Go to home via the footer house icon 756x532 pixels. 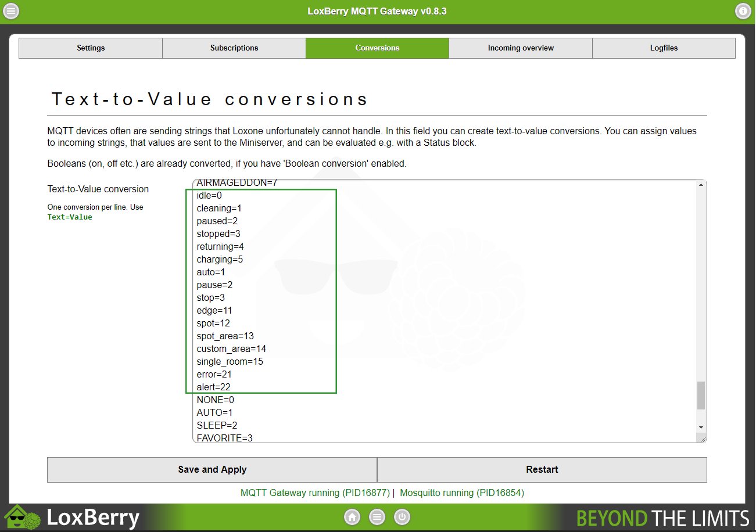click(352, 517)
